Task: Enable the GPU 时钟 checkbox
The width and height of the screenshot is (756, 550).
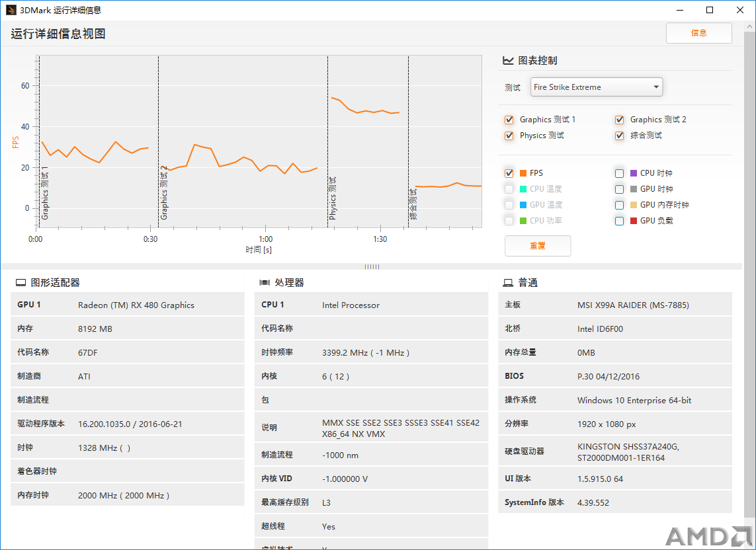Action: [x=620, y=190]
